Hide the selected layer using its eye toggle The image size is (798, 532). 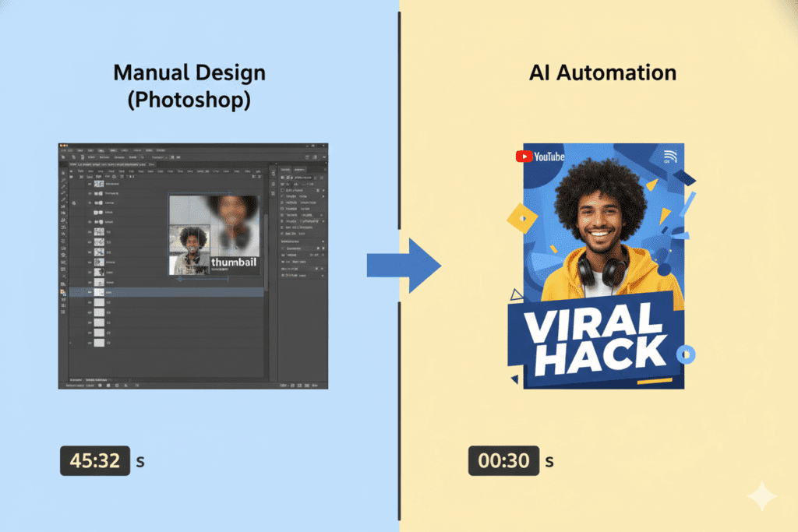[88, 291]
